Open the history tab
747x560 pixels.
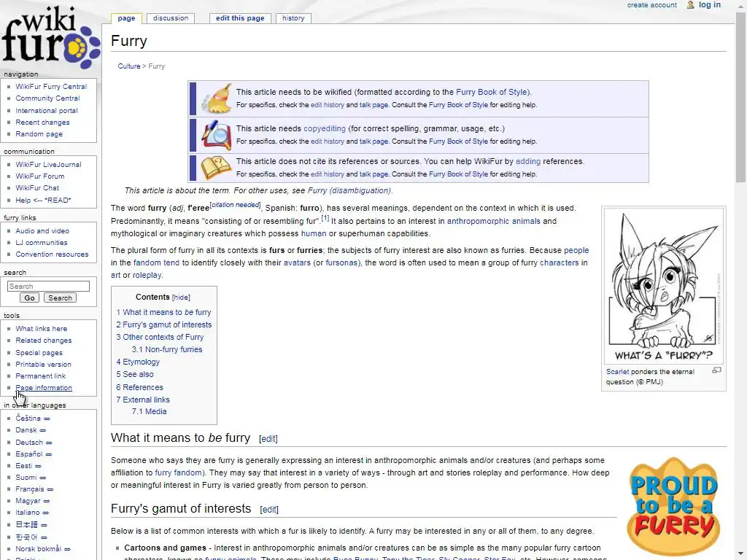(x=293, y=18)
